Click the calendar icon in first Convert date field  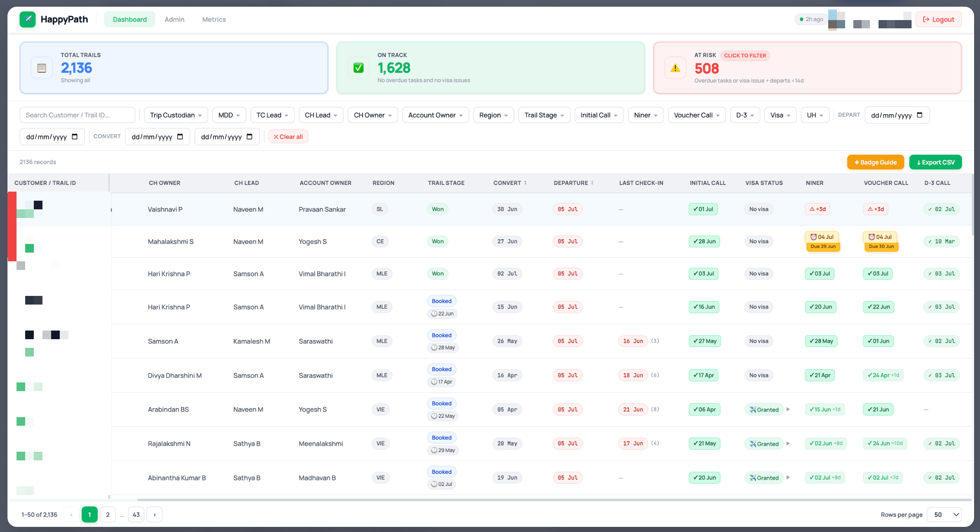click(x=180, y=137)
